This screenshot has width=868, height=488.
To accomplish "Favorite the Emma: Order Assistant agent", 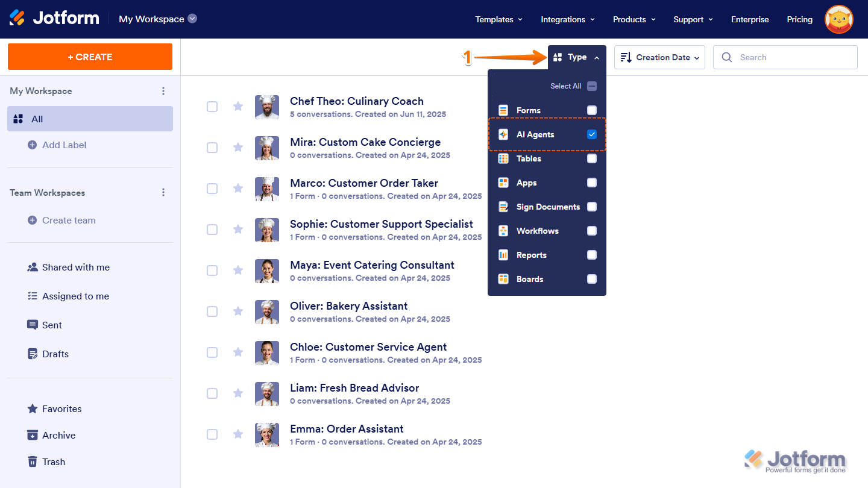I will pos(238,434).
